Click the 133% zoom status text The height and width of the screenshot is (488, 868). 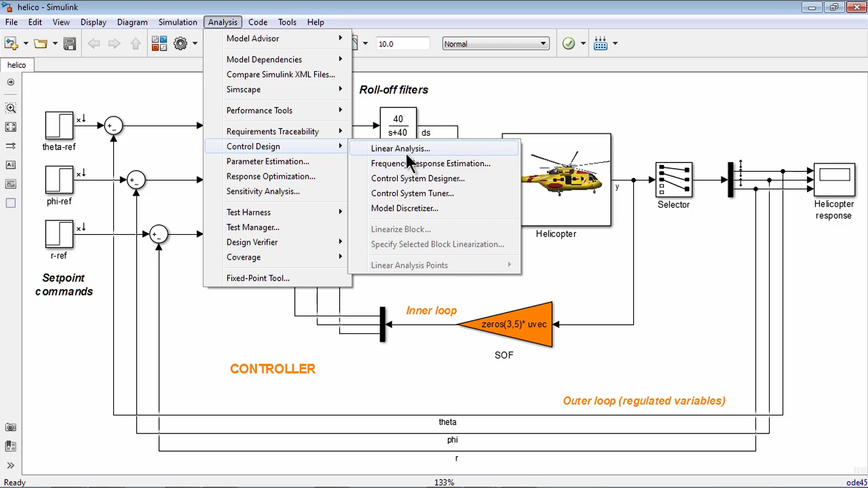(444, 483)
